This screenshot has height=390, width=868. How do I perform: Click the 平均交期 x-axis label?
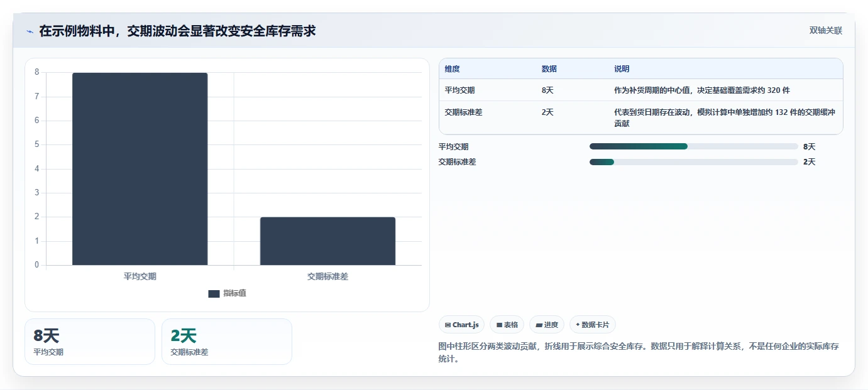click(140, 276)
